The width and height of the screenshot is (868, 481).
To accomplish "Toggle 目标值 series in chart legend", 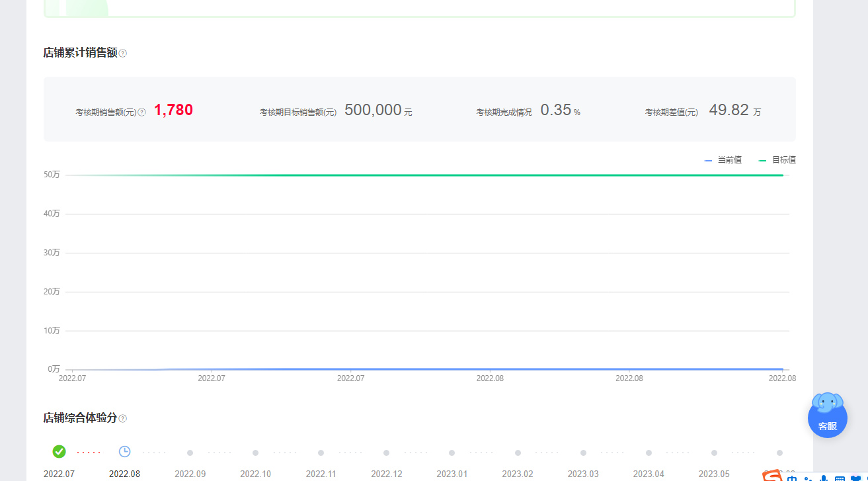I will 777,160.
